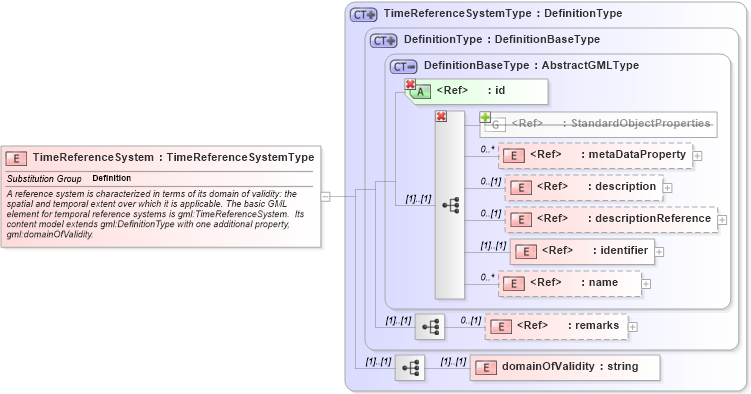Click green plus on StandardObjectProperties group
Viewport: 751px width, 394px height.
[485, 117]
